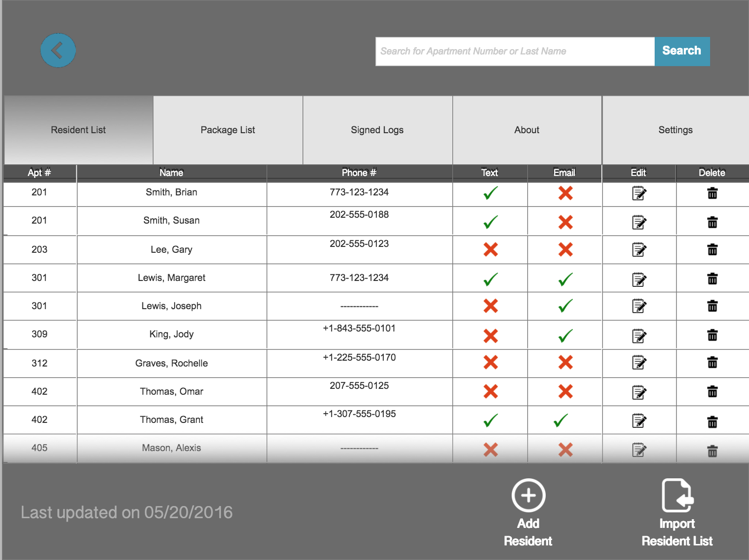Toggle text notification for Smith, Brian
Image resolution: width=749 pixels, height=560 pixels.
(x=491, y=193)
